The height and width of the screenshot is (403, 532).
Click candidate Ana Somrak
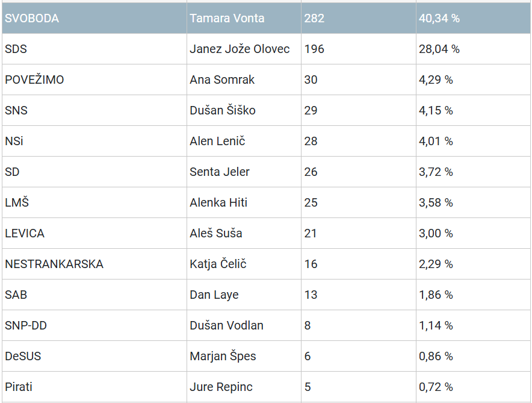pos(222,80)
